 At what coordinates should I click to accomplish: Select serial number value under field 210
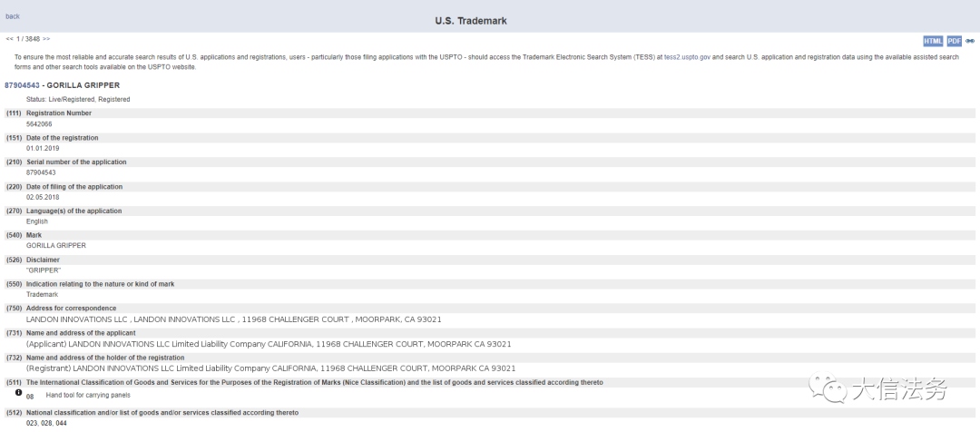click(x=42, y=173)
